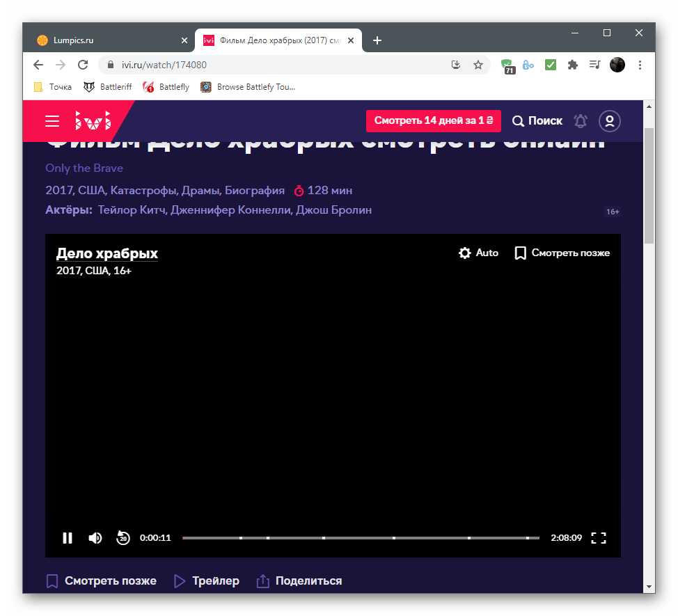Bookmark the page with the star icon
678x616 pixels.
(478, 65)
